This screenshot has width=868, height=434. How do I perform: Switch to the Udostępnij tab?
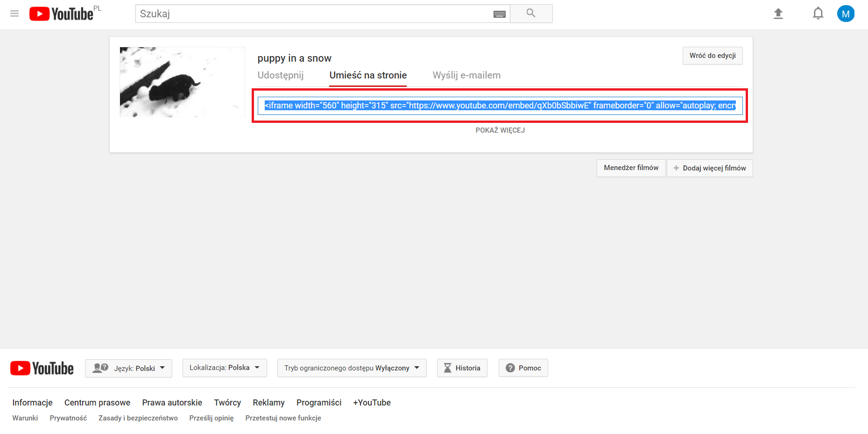point(280,75)
